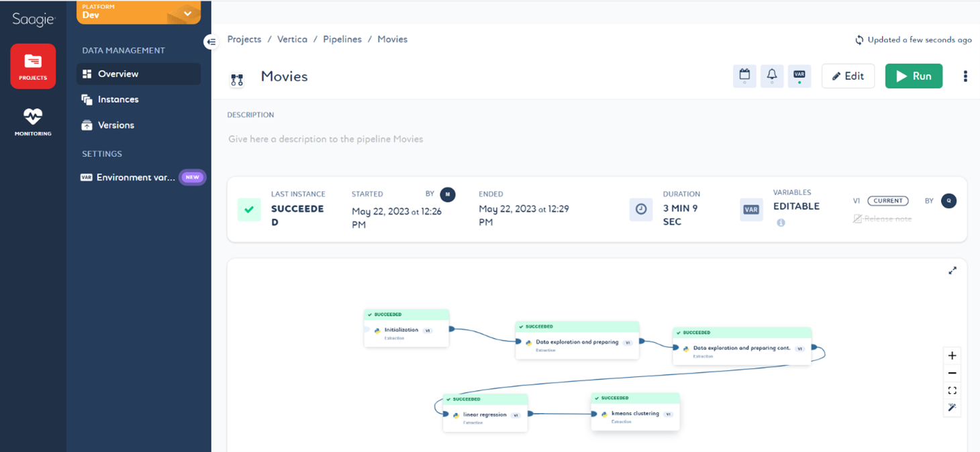Fit the pipeline graph to the view
The height and width of the screenshot is (452, 980).
pyautogui.click(x=952, y=390)
